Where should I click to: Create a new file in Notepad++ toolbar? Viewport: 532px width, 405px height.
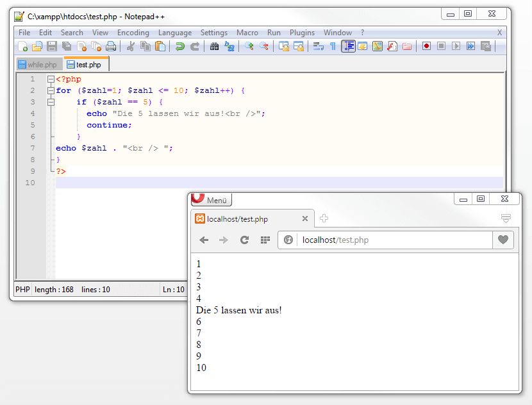click(22, 46)
